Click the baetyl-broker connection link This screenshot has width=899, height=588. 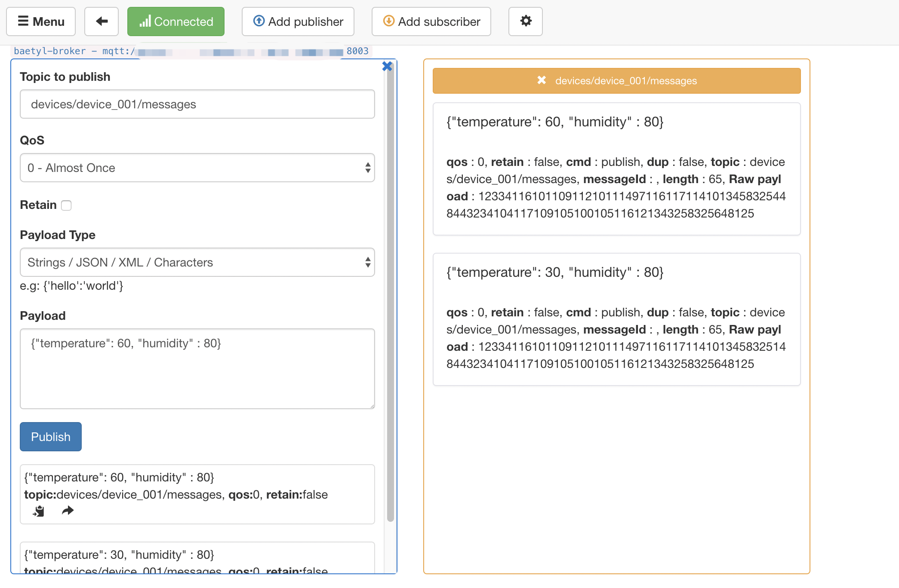(x=191, y=51)
